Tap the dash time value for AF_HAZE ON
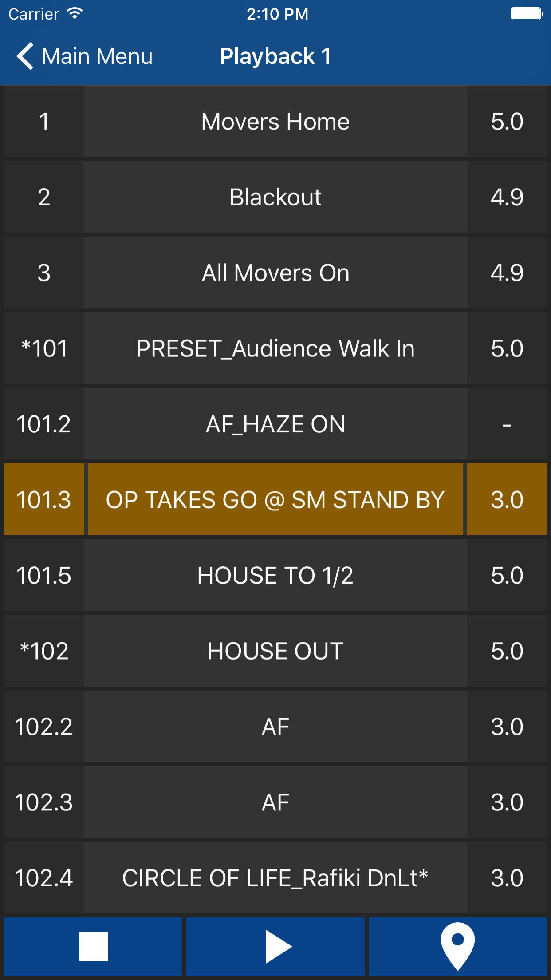Viewport: 551px width, 980px height. (507, 424)
